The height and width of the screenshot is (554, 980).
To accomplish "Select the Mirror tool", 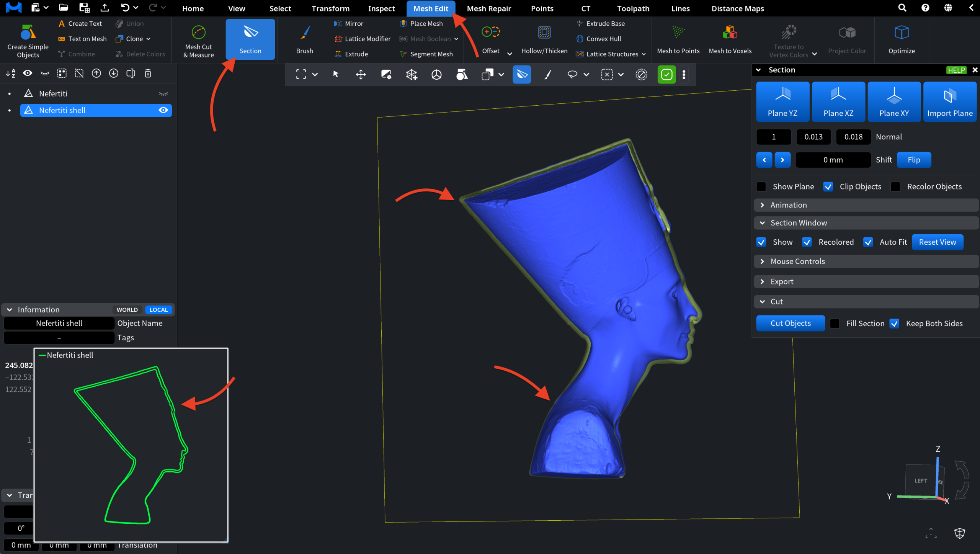I will click(x=349, y=23).
